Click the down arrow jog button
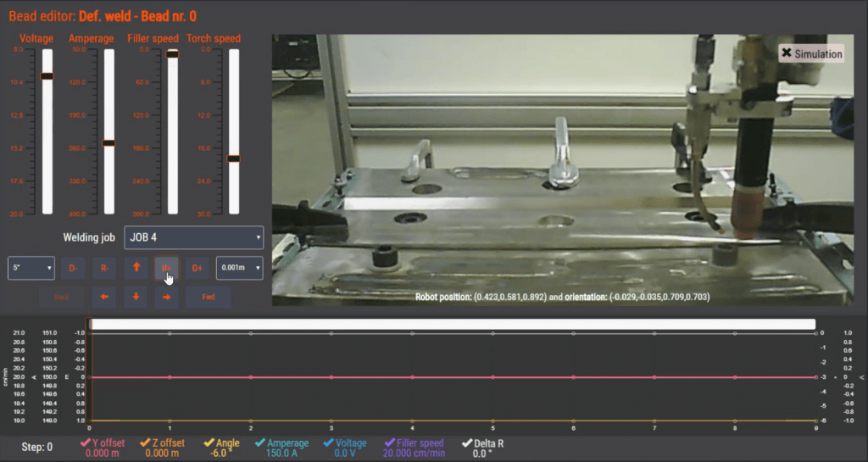The height and width of the screenshot is (462, 868). pos(136,297)
